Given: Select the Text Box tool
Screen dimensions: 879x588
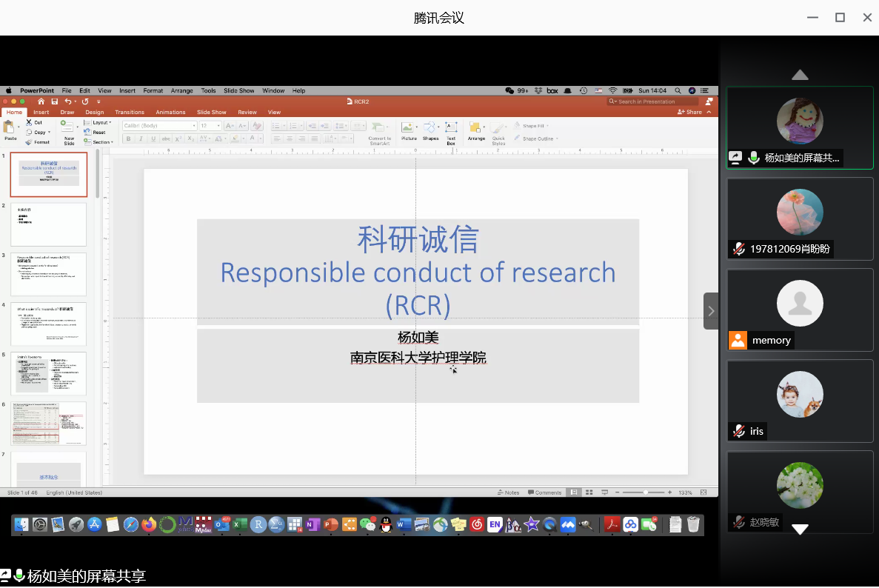Looking at the screenshot, I should (450, 127).
